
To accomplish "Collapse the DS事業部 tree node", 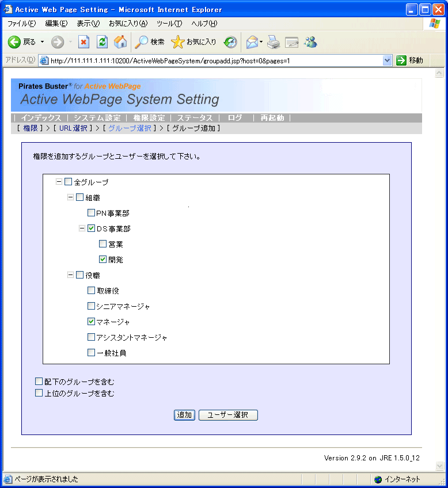I will pyautogui.click(x=82, y=228).
